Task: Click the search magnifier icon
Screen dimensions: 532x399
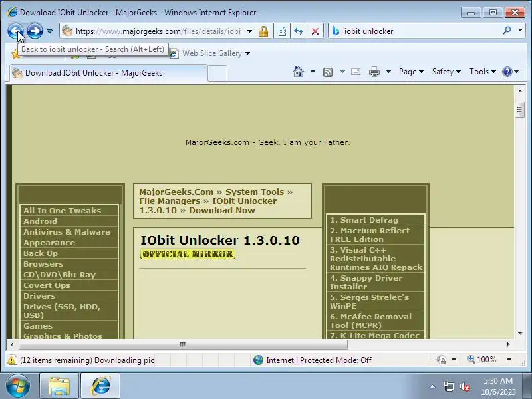Action: click(x=507, y=31)
